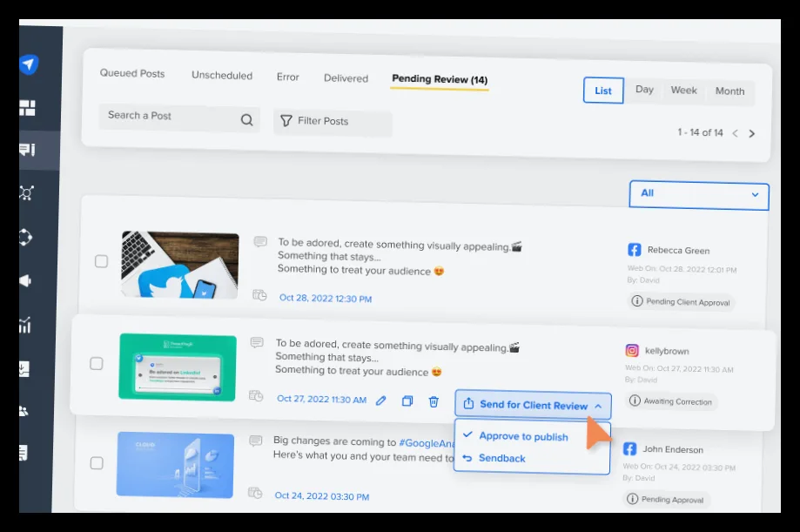Go to the previous page of posts

tap(736, 133)
